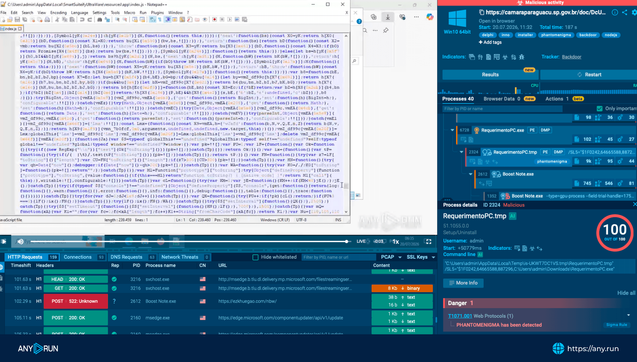Image resolution: width=637 pixels, height=362 pixels.
Task: Click the red Record macro icon in Notepad++
Action: (x=214, y=19)
